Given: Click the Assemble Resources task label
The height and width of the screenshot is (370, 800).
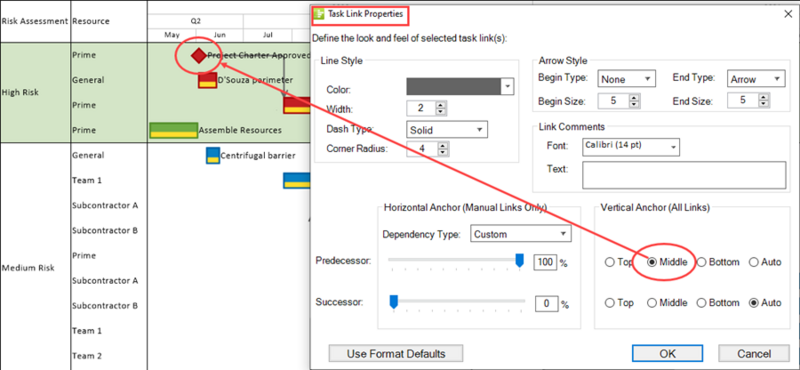Looking at the screenshot, I should pyautogui.click(x=240, y=130).
